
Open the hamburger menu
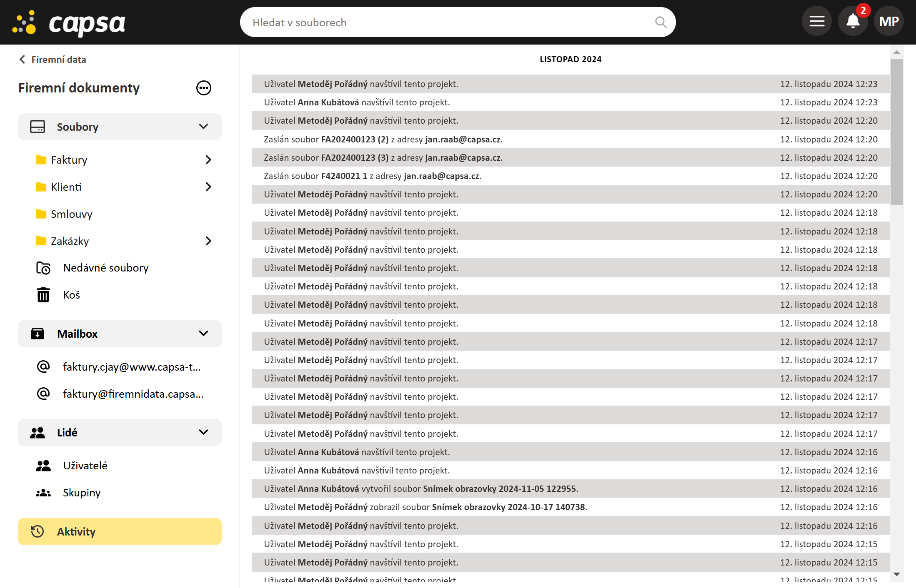point(817,21)
